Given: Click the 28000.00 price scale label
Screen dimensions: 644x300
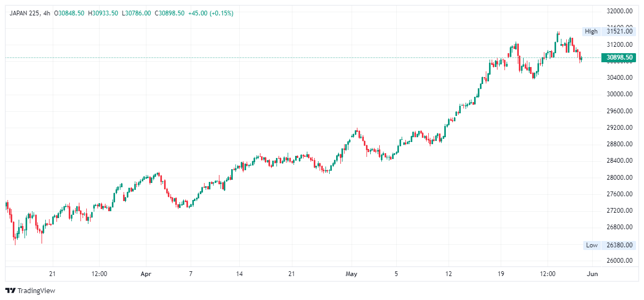Looking at the screenshot, I should pyautogui.click(x=619, y=178).
